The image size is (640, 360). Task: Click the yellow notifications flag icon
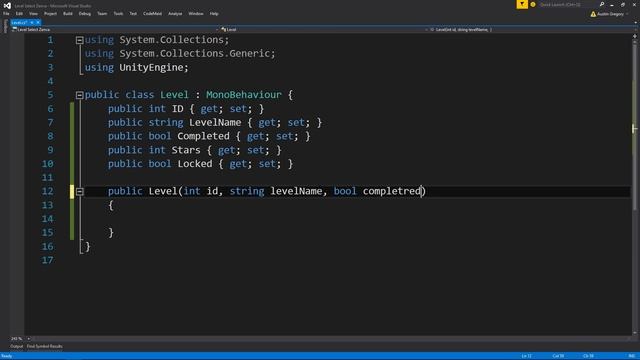click(x=522, y=4)
